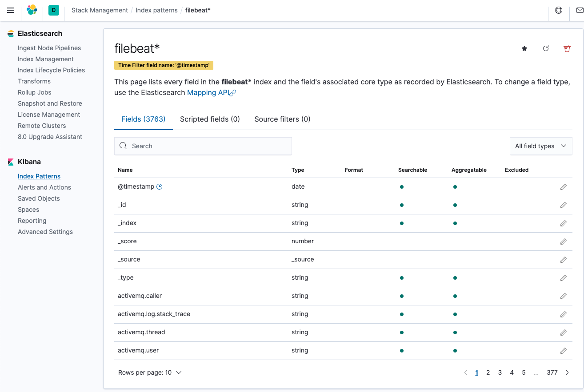Go to page 4 of fields

(x=512, y=372)
